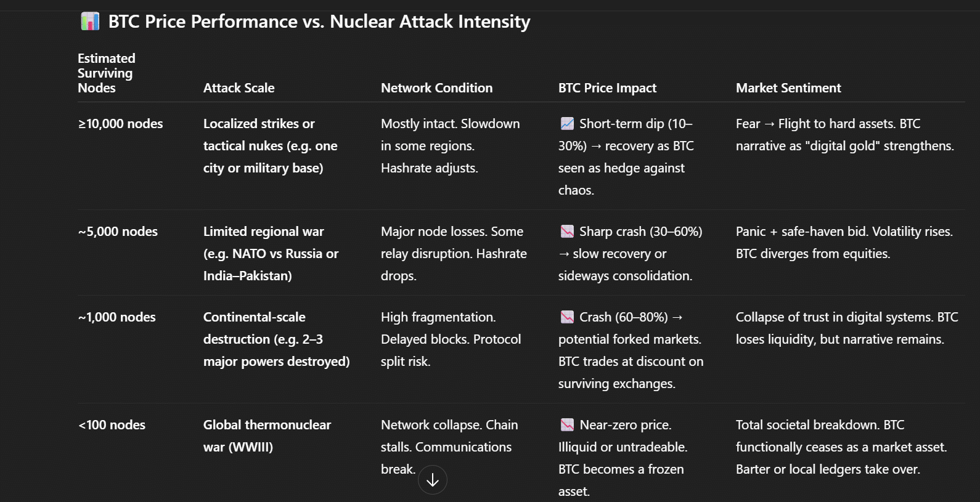Click the upward chart icon beside Short-term dip
Screen dimensions: 980x502
point(567,124)
